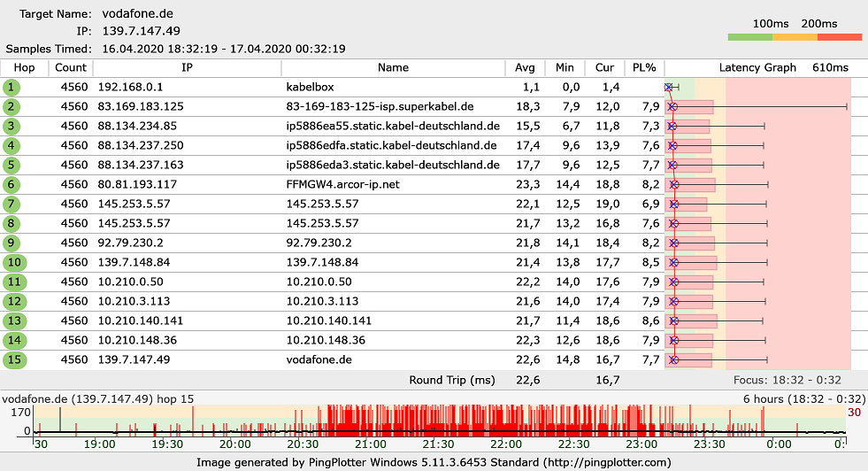The height and width of the screenshot is (471, 868).
Task: Select hop 9 circle icon
Action: 12,243
